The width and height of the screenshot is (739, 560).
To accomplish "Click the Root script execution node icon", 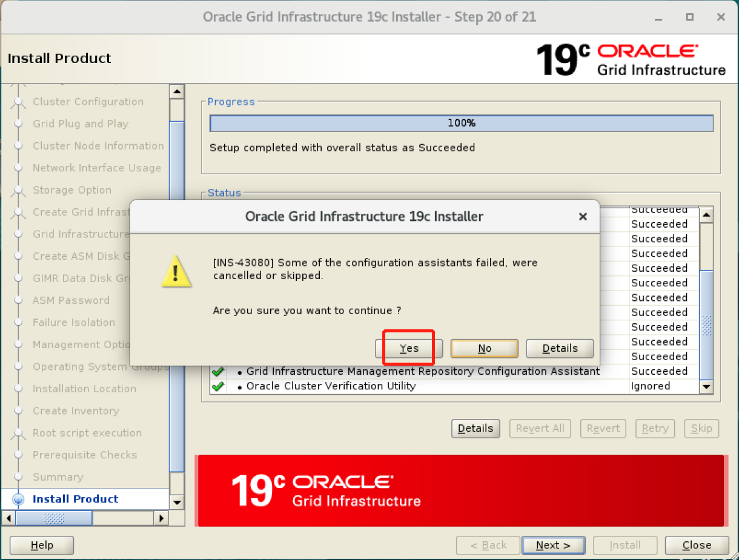I will (19, 433).
